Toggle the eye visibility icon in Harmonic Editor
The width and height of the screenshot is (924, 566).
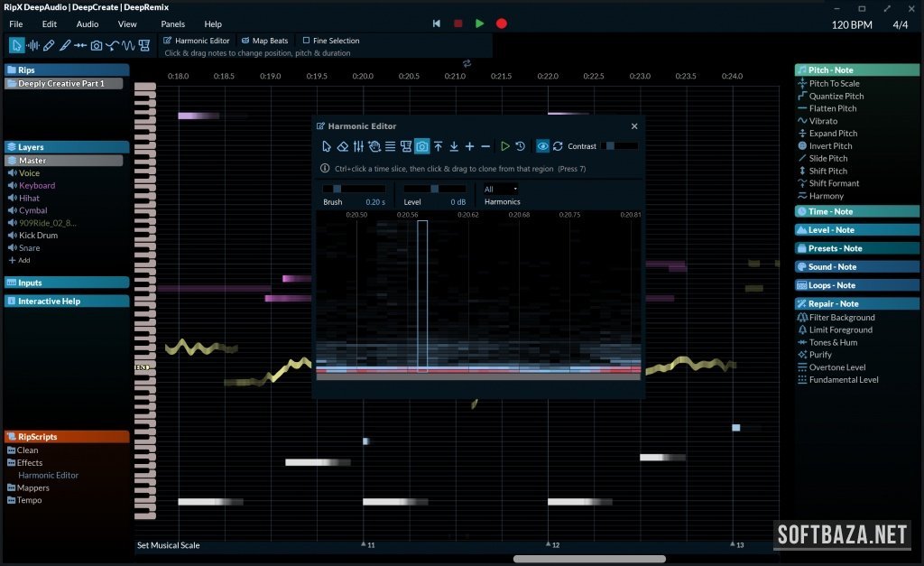tap(542, 146)
